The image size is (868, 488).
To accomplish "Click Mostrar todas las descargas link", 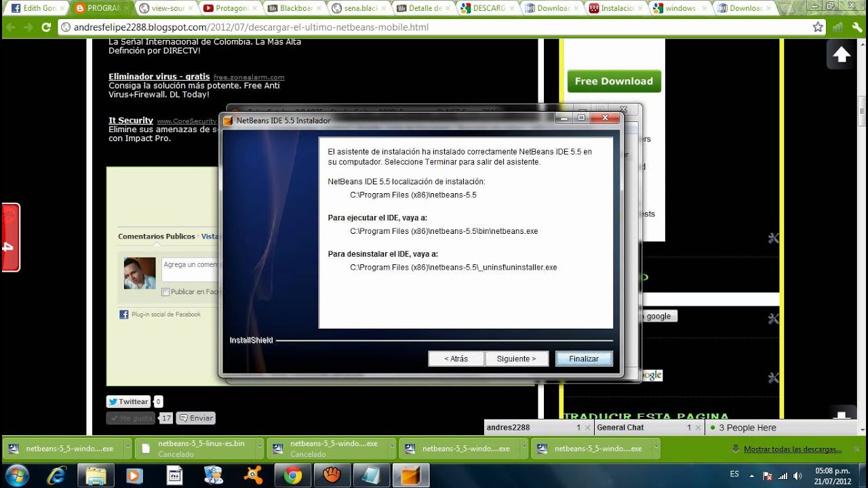I will (x=793, y=449).
